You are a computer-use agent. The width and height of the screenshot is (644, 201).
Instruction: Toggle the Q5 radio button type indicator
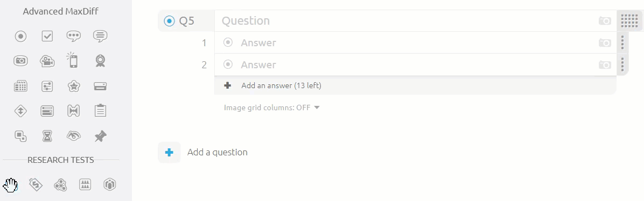169,21
